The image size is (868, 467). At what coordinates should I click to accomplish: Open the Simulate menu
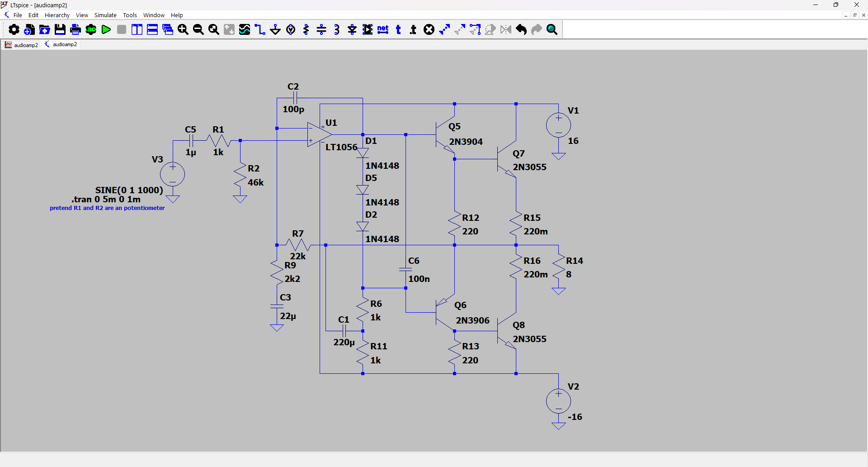105,15
